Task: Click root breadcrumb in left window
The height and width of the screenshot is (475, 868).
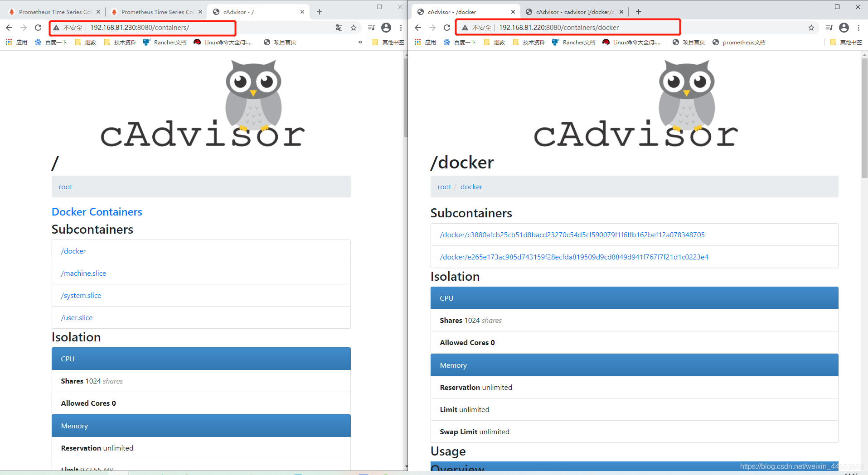Action: (x=65, y=187)
